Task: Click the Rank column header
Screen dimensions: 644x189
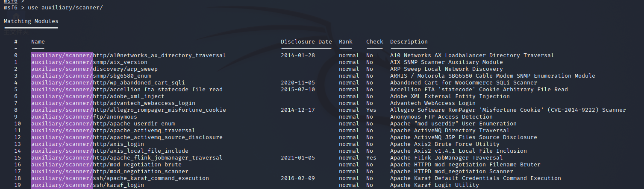Action: [x=346, y=42]
